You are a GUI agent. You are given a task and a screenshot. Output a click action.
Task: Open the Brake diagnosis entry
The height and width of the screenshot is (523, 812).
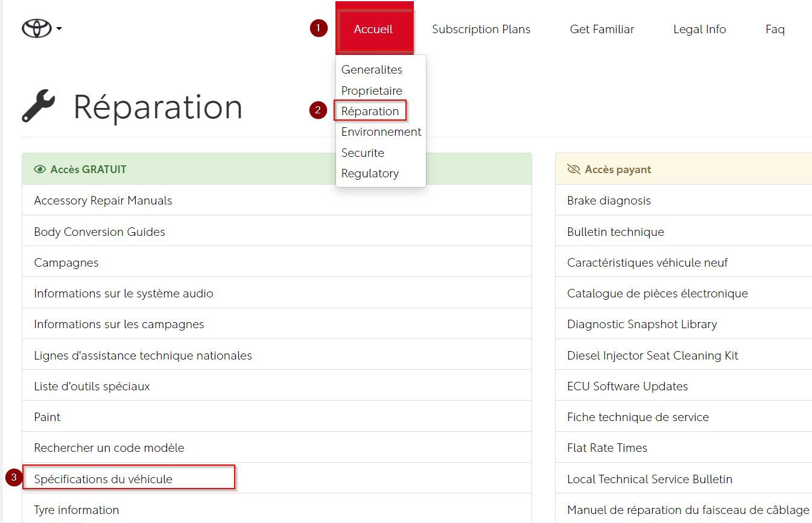point(609,200)
